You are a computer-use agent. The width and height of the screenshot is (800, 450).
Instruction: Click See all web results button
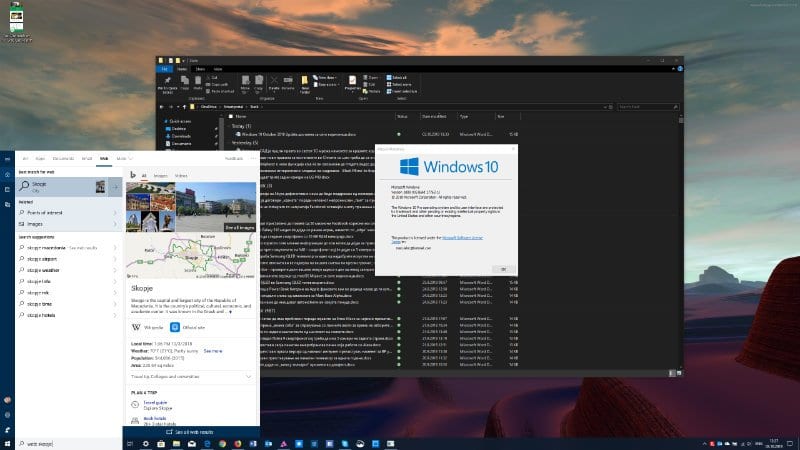tap(191, 432)
